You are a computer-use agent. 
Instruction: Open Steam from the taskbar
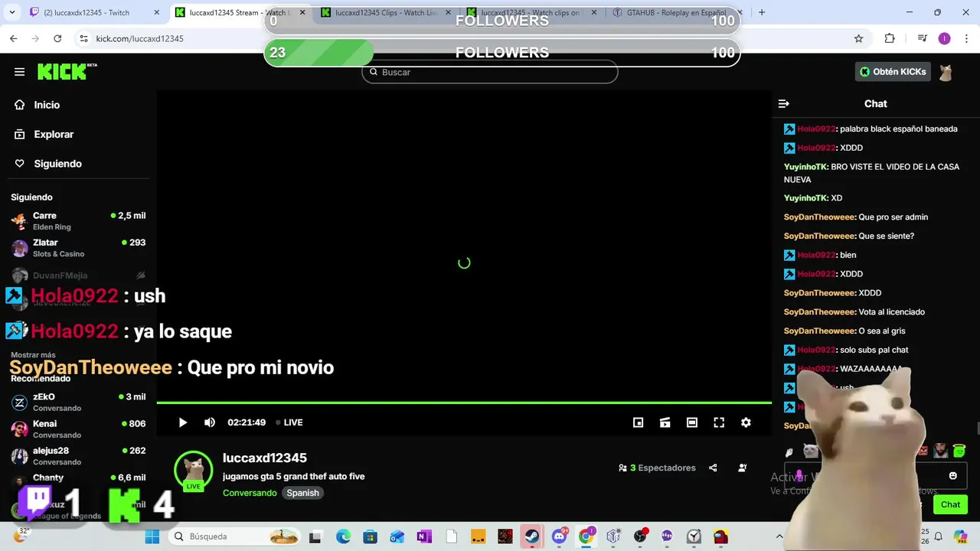(x=532, y=536)
